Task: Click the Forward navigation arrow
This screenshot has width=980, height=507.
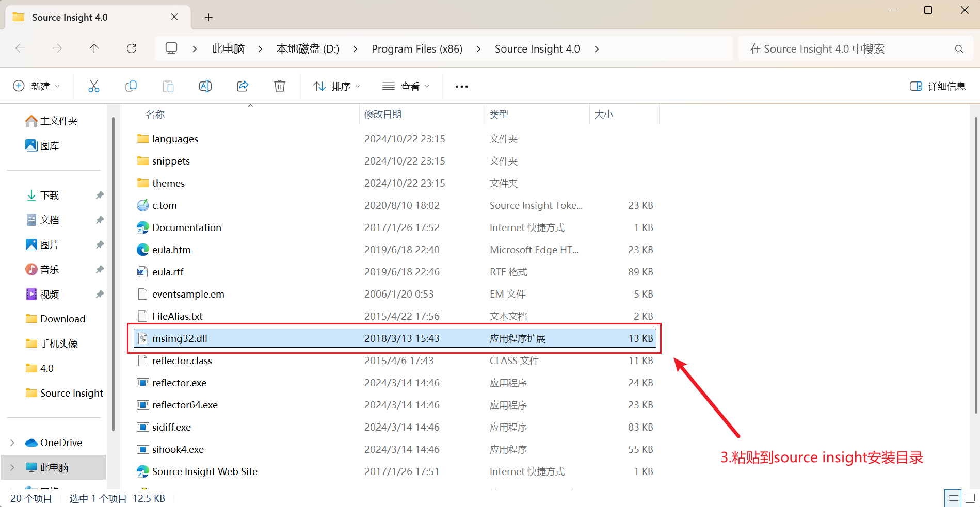Action: click(57, 48)
